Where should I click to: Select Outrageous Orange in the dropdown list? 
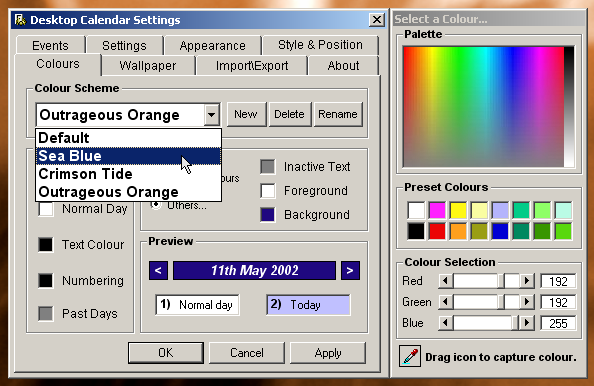pyautogui.click(x=128, y=192)
